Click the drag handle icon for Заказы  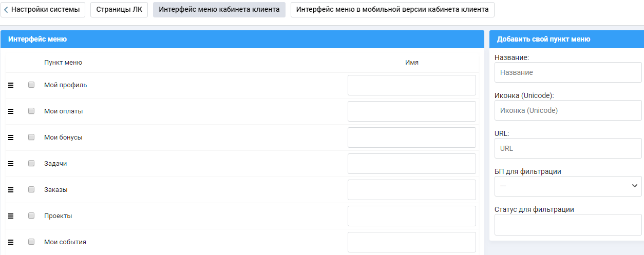(11, 190)
